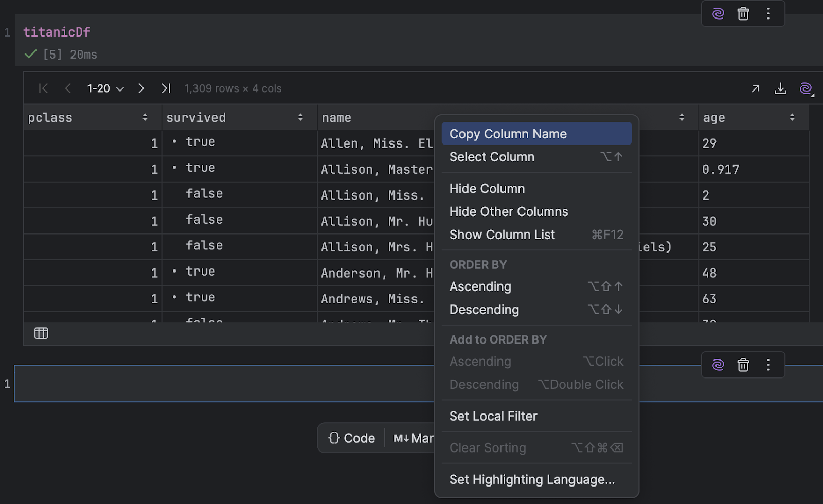The width and height of the screenshot is (823, 504).
Task: Select the name cell 'Andrews, Miss.'
Action: tap(377, 299)
